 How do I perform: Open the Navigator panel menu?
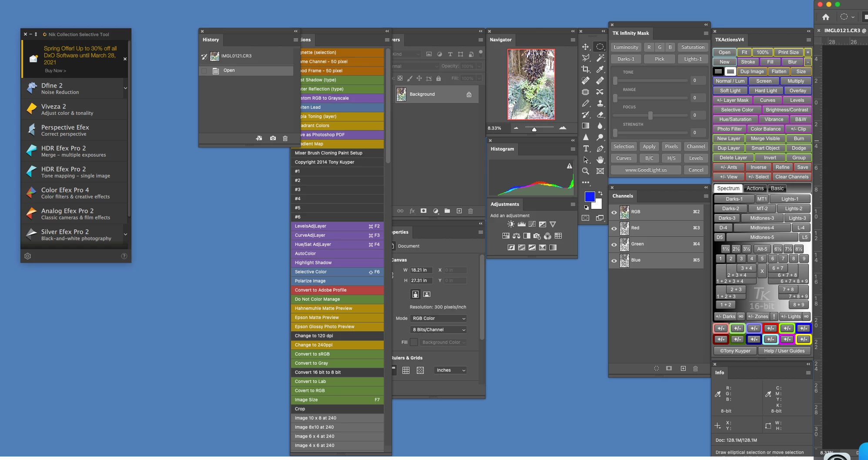point(573,40)
